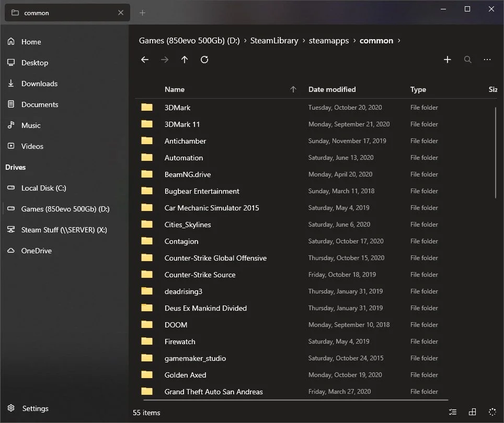Expand chevron after 'common' breadcrumb

pos(399,40)
